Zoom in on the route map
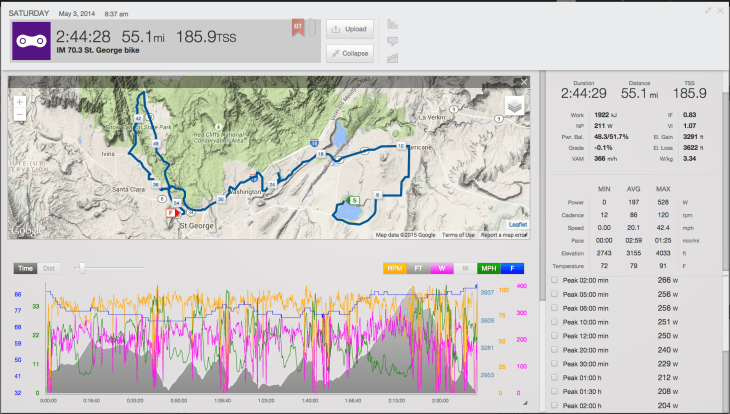This screenshot has width=730, height=414. click(21, 101)
